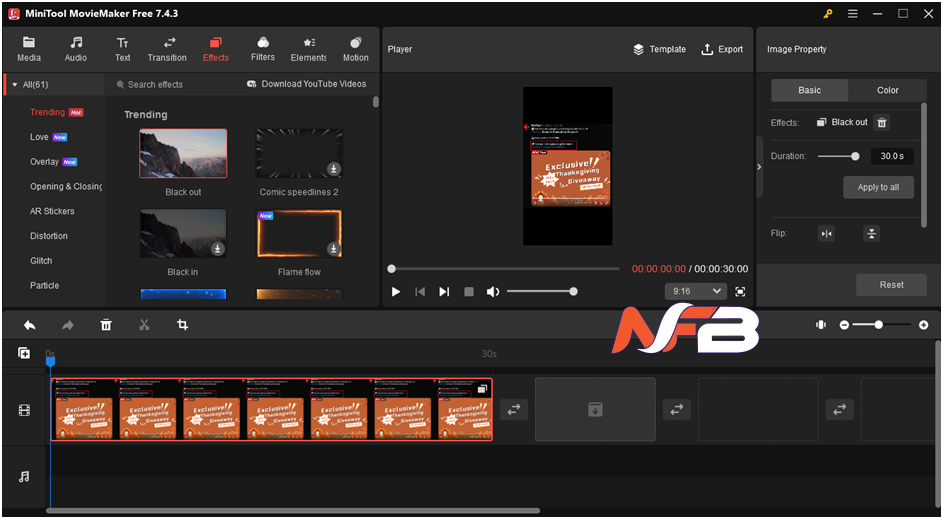Enter full screen preview
Screen dimensions: 943x519
coord(740,292)
